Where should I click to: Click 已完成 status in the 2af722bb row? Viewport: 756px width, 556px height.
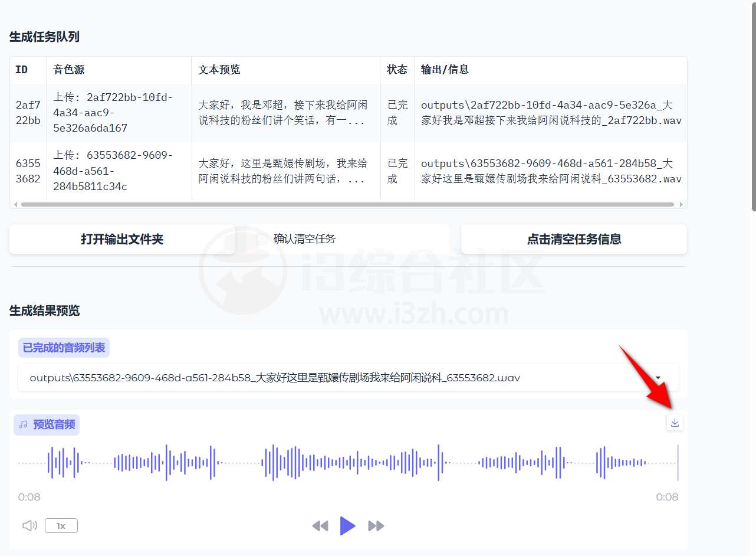point(397,113)
